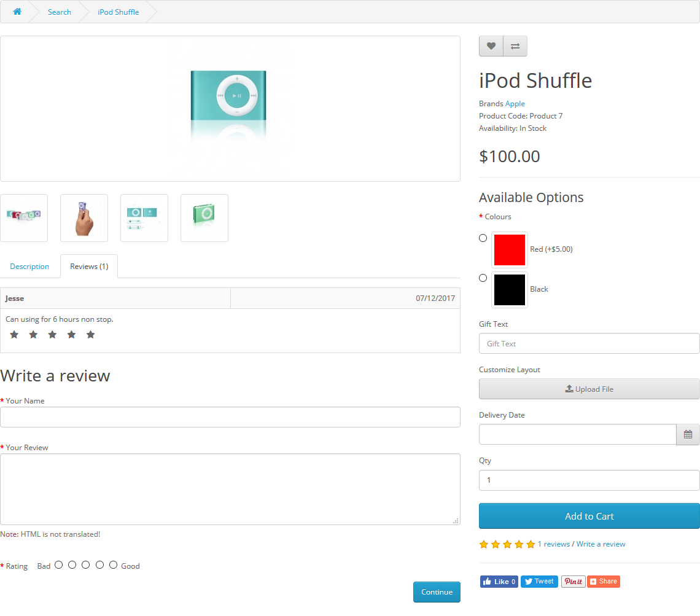Switch to the Description tab
This screenshot has height=616, width=700.
[x=29, y=267]
